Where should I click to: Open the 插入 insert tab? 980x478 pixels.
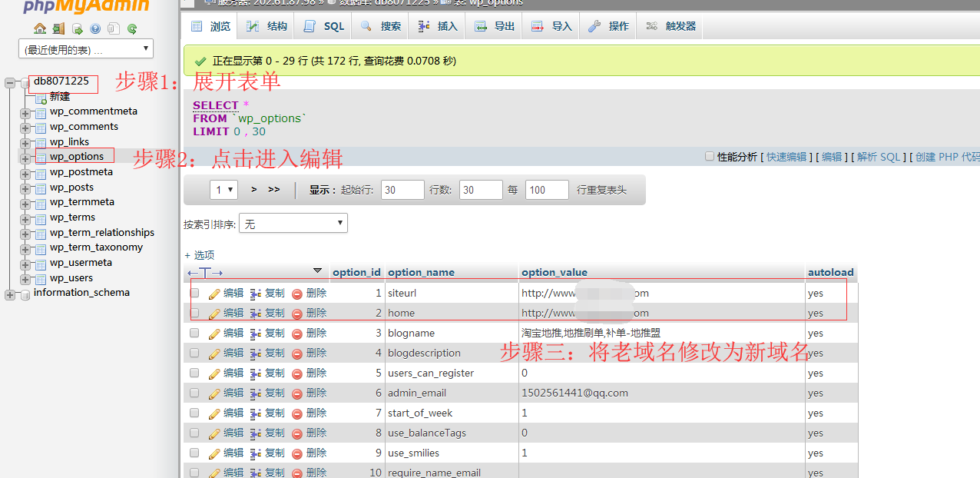[x=437, y=26]
